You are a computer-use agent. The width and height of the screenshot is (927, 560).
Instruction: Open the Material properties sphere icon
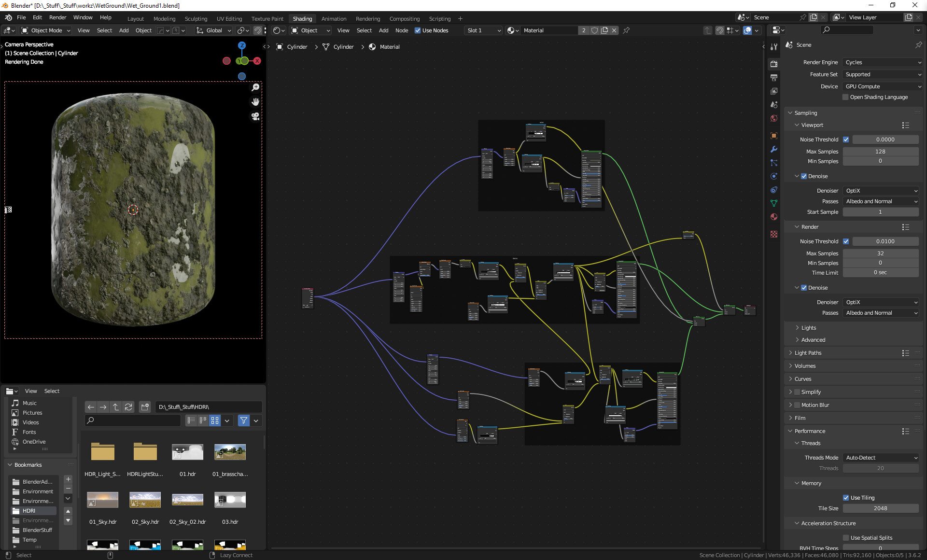point(774,217)
